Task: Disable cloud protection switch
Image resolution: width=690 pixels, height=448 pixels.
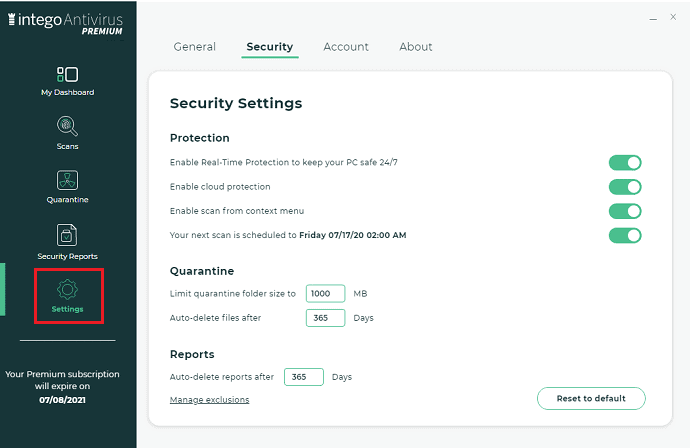Action: coord(625,187)
